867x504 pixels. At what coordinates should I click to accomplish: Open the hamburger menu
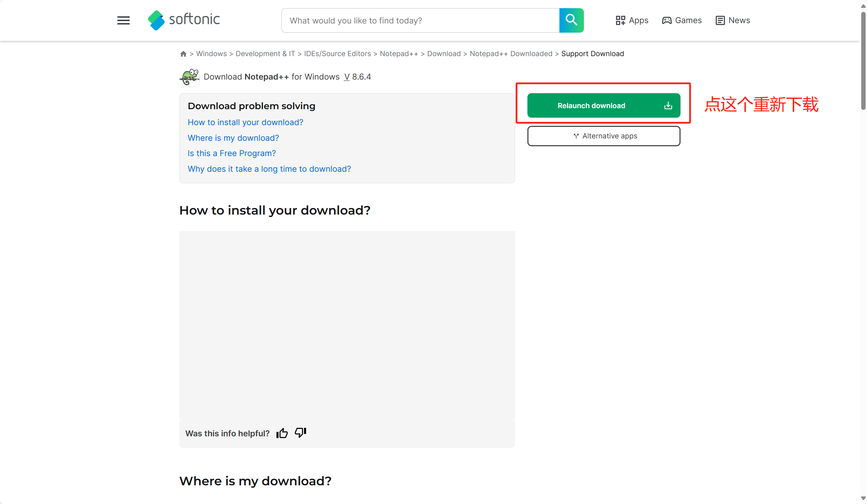[123, 20]
